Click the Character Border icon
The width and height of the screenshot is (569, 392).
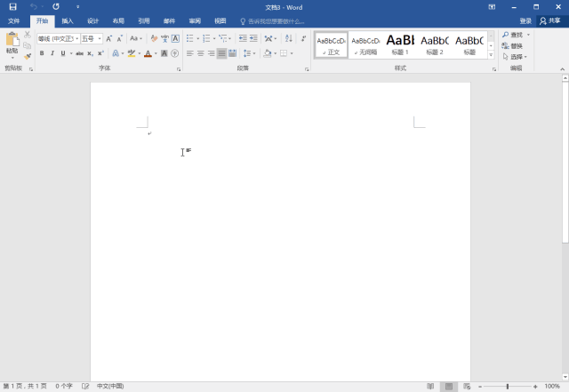[x=175, y=38]
